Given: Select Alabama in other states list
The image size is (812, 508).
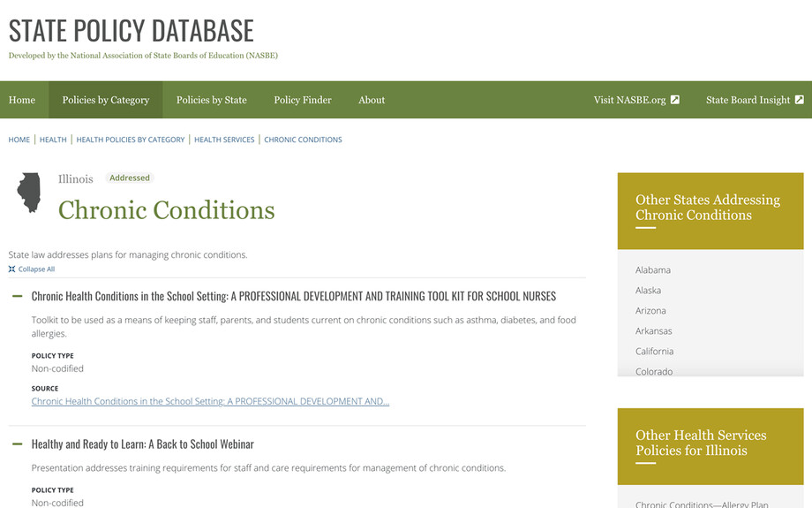Looking at the screenshot, I should point(652,270).
